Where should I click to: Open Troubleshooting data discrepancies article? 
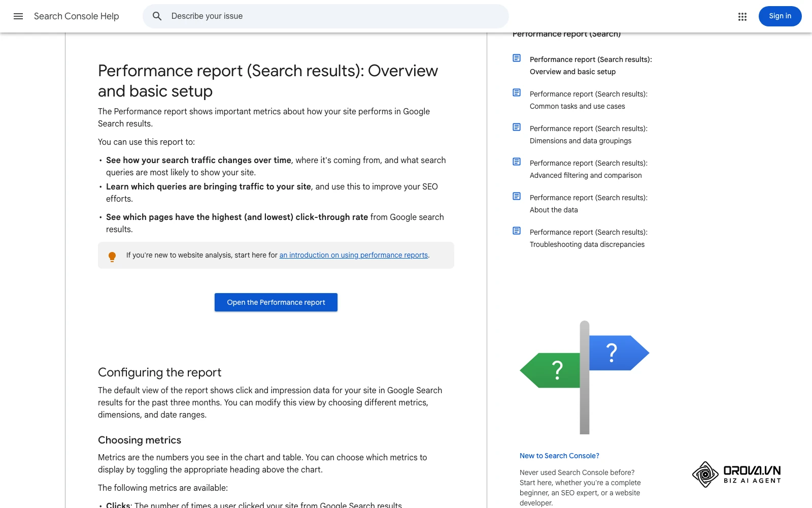click(589, 238)
